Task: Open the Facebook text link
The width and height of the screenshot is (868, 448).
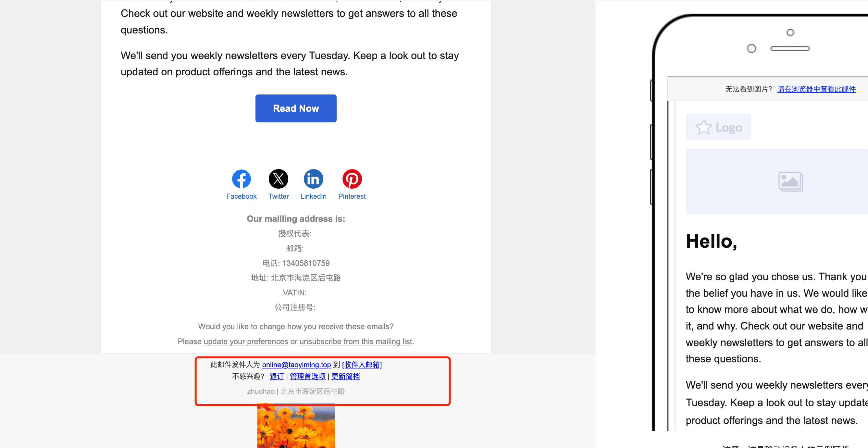Action: [x=241, y=196]
